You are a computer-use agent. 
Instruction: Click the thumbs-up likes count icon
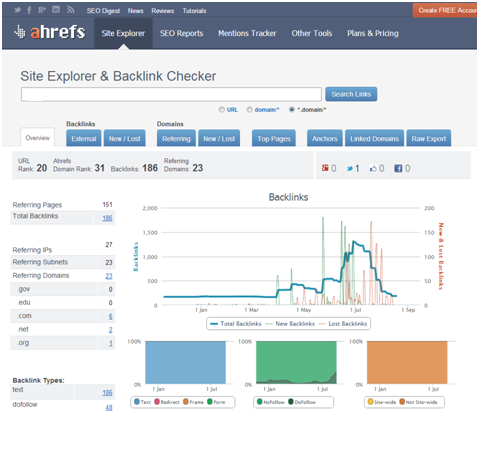click(x=373, y=169)
